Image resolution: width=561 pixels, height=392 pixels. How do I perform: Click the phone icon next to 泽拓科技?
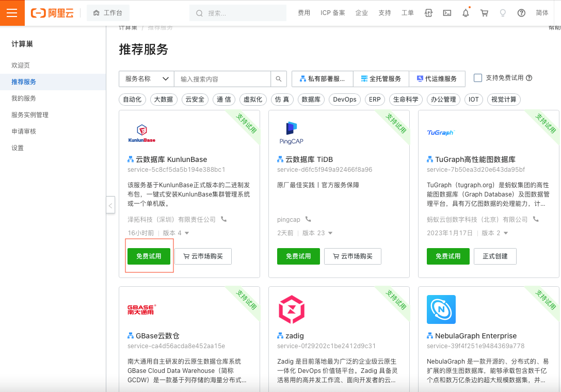[x=224, y=219]
